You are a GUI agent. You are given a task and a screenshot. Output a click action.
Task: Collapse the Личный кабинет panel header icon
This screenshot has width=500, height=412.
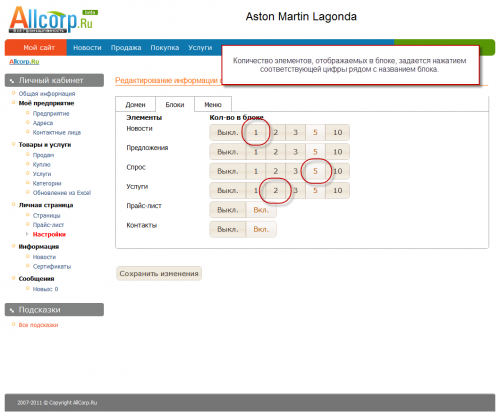pos(12,81)
